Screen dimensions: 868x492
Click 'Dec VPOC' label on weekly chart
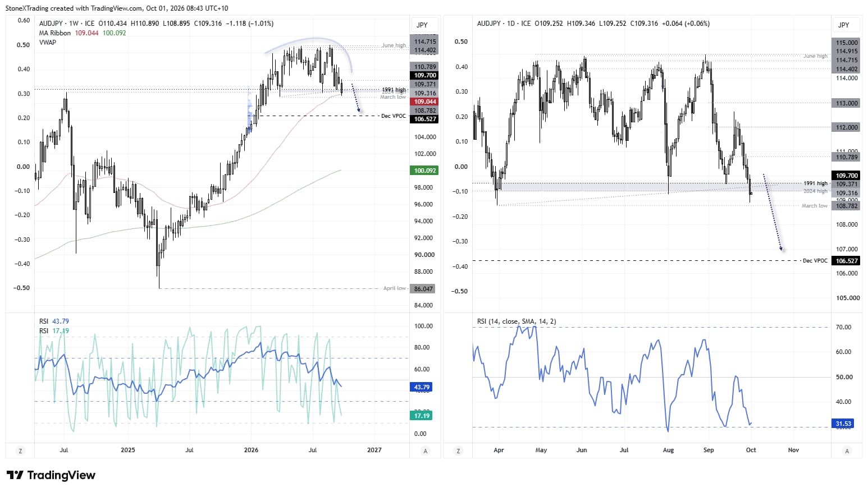point(394,116)
